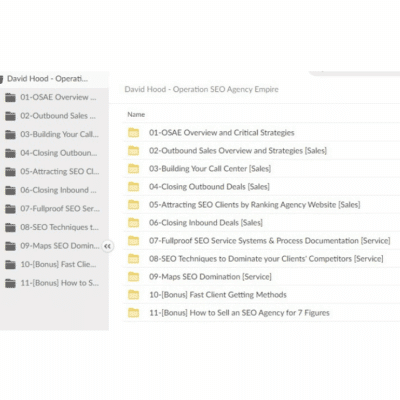Click the sidebar folder icon for 07-Fullproof SEO Ser

coord(10,209)
